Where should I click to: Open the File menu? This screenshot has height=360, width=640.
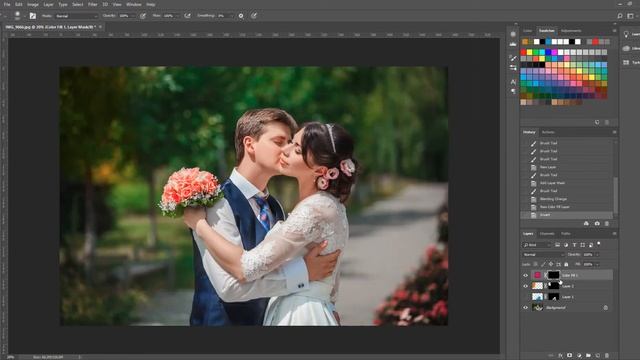[x=7, y=4]
